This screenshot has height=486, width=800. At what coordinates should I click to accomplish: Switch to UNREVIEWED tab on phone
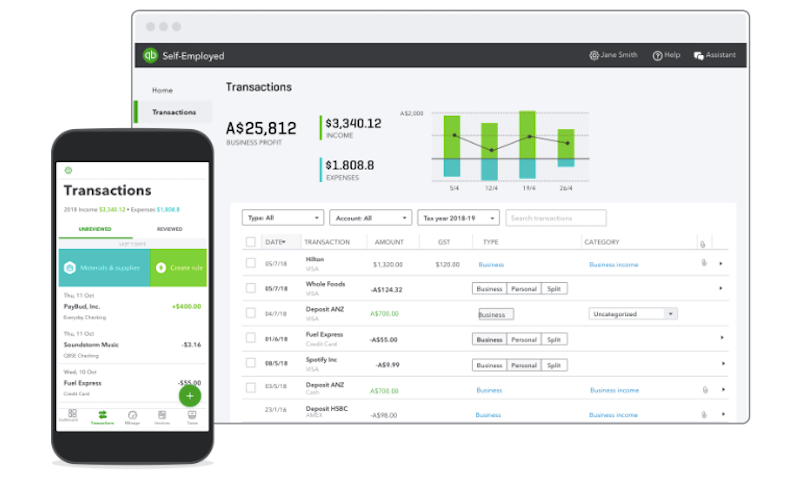pyautogui.click(x=95, y=229)
